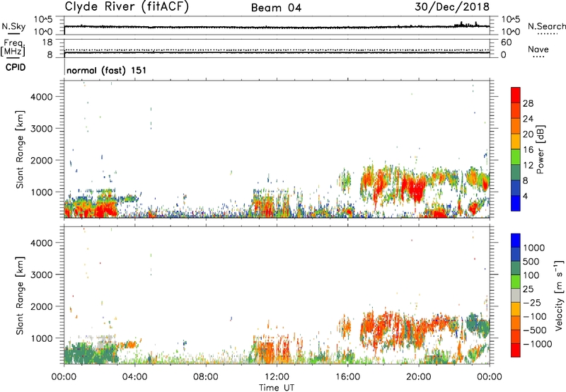The height and width of the screenshot is (392, 566).
Task: Click the blue top segment of the velocity colorbar
Action: coord(516,241)
